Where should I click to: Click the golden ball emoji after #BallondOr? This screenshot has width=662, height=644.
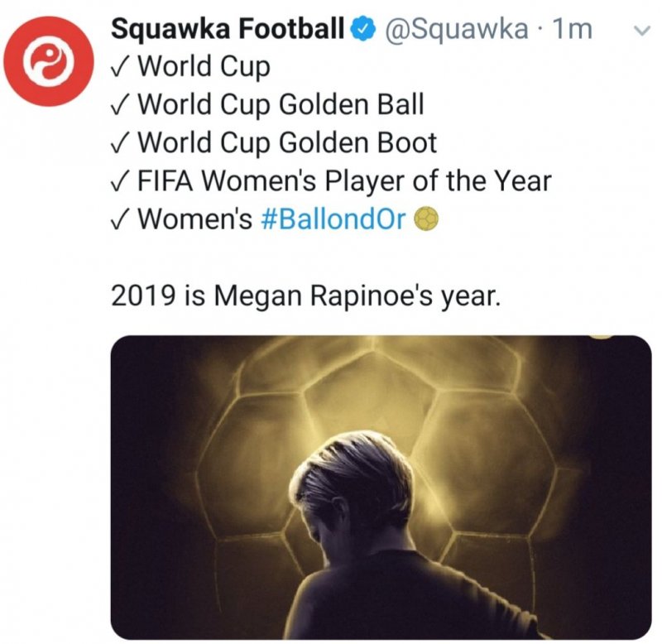tap(427, 219)
